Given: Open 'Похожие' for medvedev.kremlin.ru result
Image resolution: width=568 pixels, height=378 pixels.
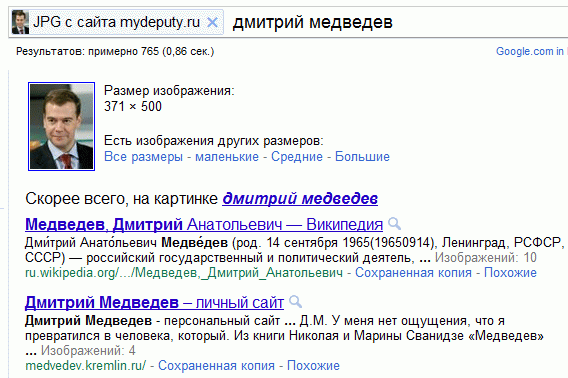Looking at the screenshot, I should pos(313,365).
